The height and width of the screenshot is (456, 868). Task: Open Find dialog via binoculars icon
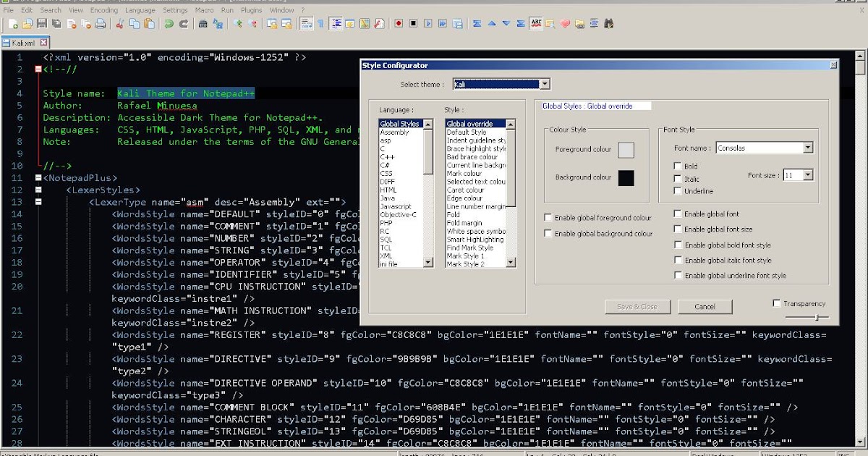(205, 22)
